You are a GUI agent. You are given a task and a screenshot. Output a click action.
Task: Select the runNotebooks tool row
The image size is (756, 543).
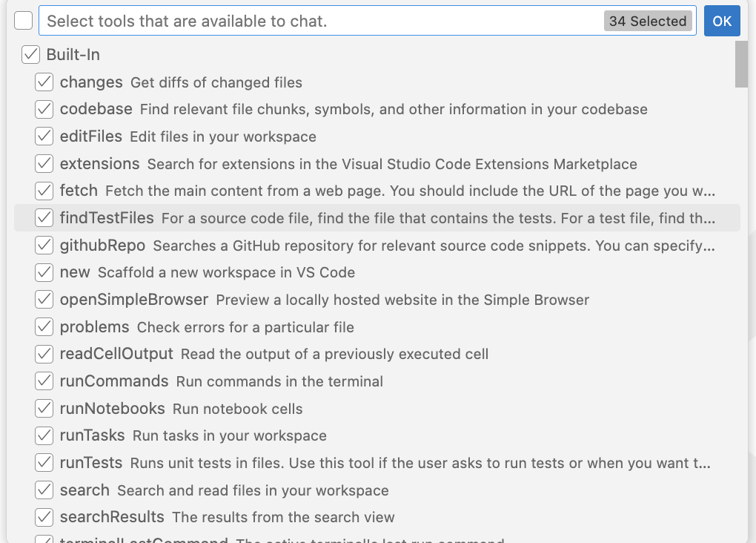377,408
